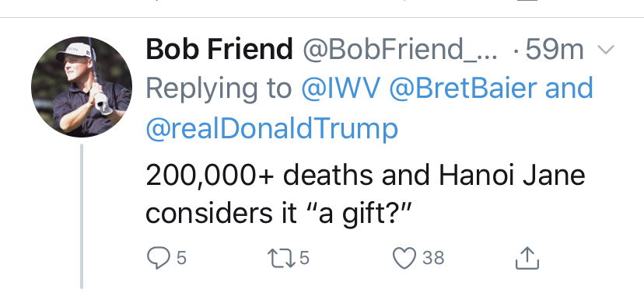Like the tweet with the heart icon
This screenshot has width=644, height=303.
pos(404,259)
